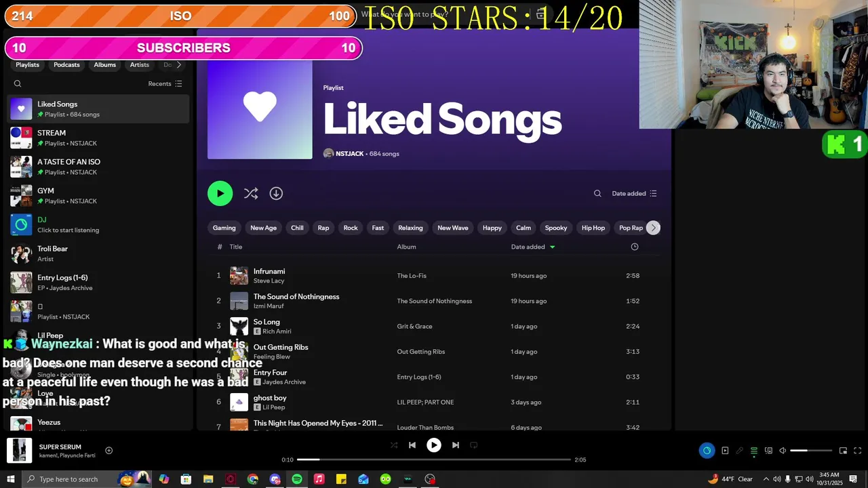The height and width of the screenshot is (488, 868).
Task: Toggle shuffle in the player bar
Action: 394,445
